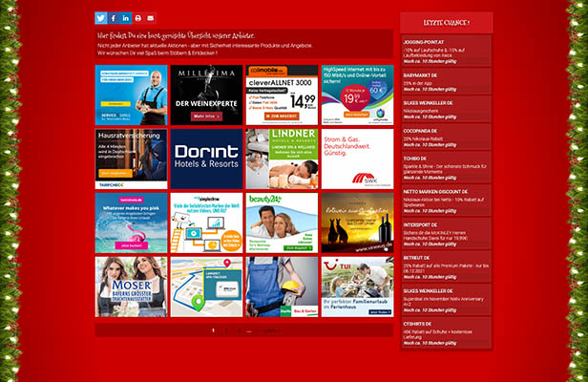
Task: Open the Babymarkt.de offer in sidebar
Action: coord(447,83)
